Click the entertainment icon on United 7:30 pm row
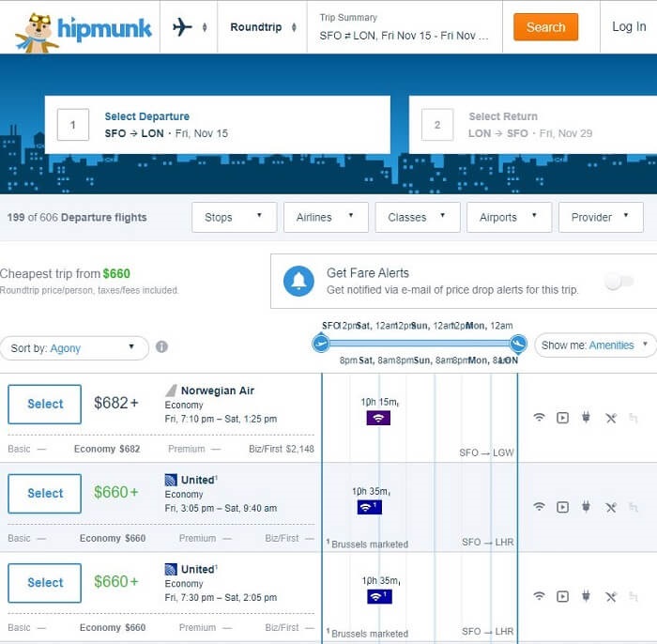 coord(563,596)
